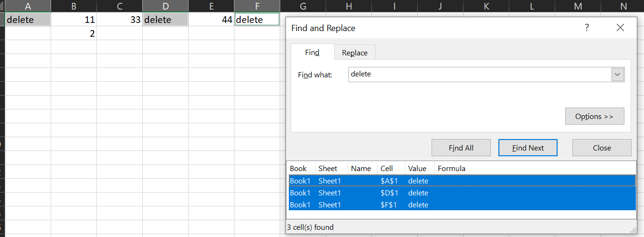This screenshot has height=237, width=644.
Task: Click the Name column header in results
Action: tap(362, 168)
